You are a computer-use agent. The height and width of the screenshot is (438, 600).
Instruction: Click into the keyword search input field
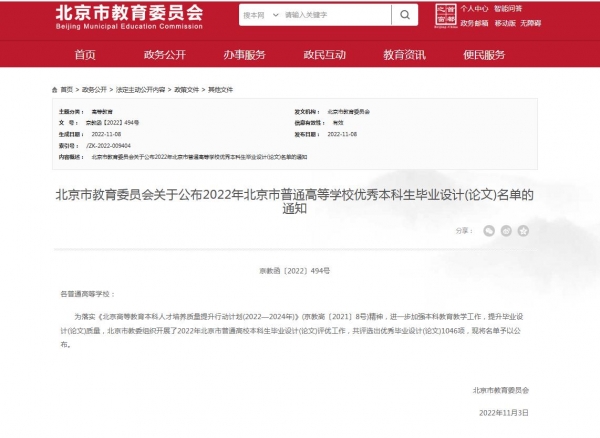(x=328, y=17)
